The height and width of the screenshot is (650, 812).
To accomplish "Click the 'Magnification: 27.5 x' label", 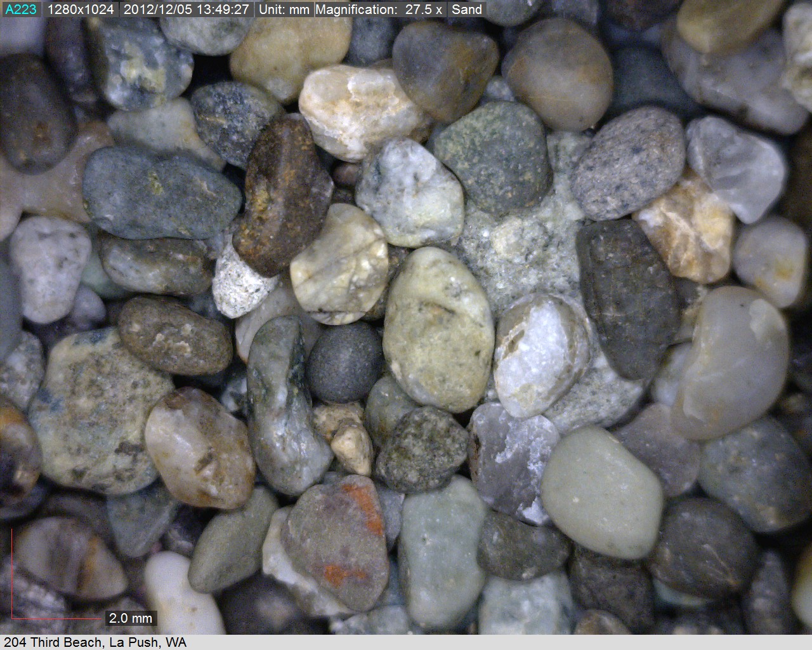I will pos(380,10).
